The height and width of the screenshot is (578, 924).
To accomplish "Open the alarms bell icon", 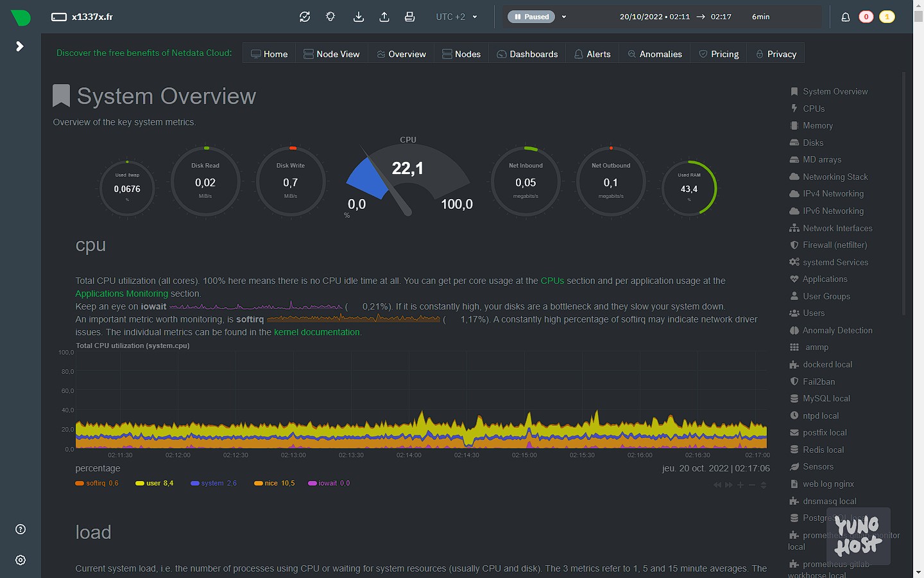I will 846,17.
